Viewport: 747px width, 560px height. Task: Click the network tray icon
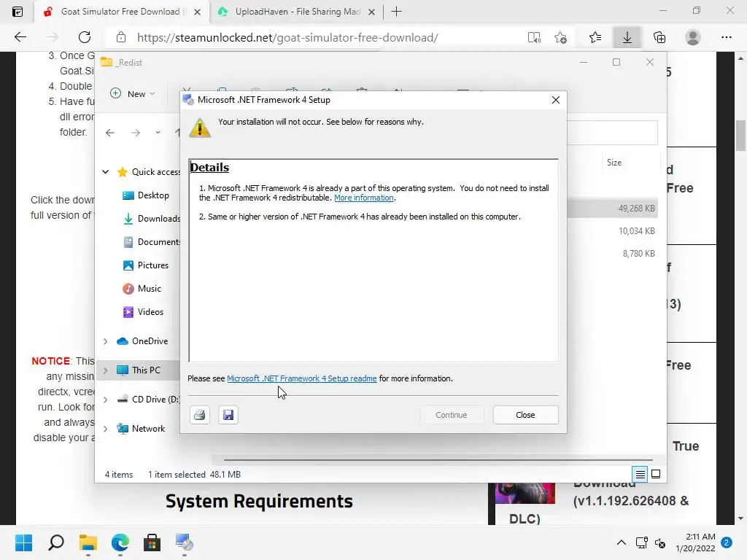point(641,542)
